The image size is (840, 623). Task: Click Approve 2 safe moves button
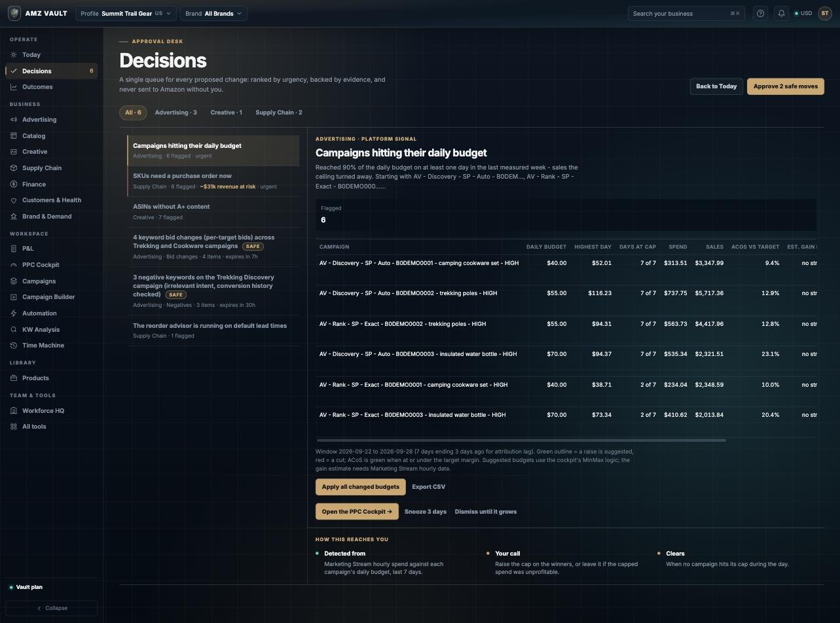[x=786, y=86]
